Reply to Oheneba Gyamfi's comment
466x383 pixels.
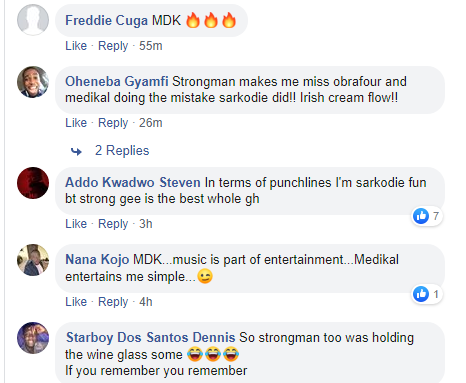[113, 123]
